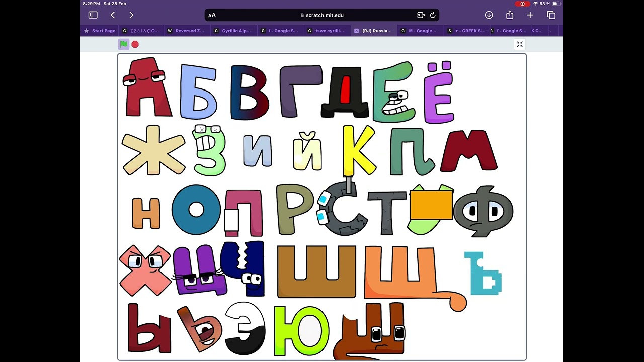644x362 pixels.
Task: Click the pale yellow letter Й
Action: click(x=307, y=151)
